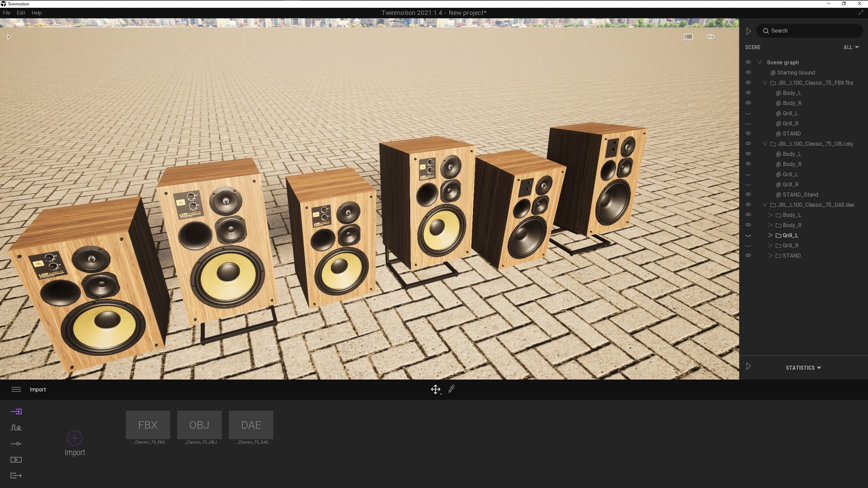The height and width of the screenshot is (488, 868).
Task: Select Grill_R under the DAE folder
Action: tap(790, 246)
